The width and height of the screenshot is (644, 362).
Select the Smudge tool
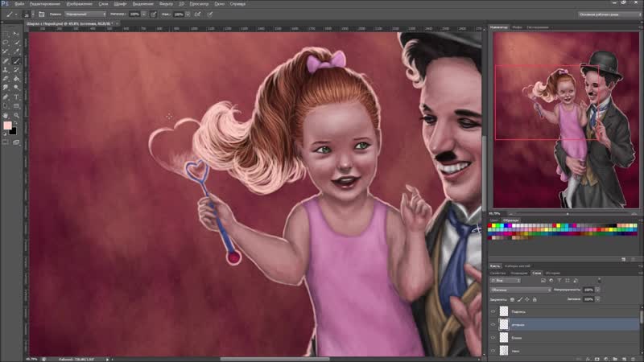point(6,87)
